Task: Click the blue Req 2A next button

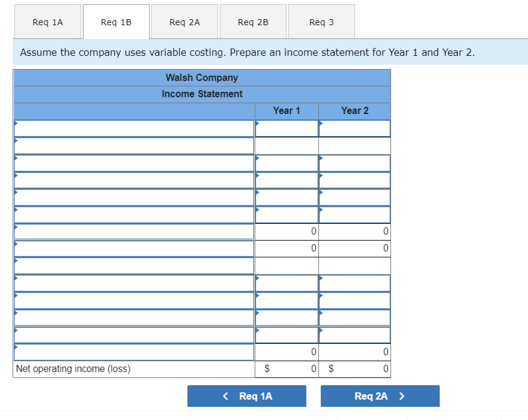Action: click(x=380, y=396)
